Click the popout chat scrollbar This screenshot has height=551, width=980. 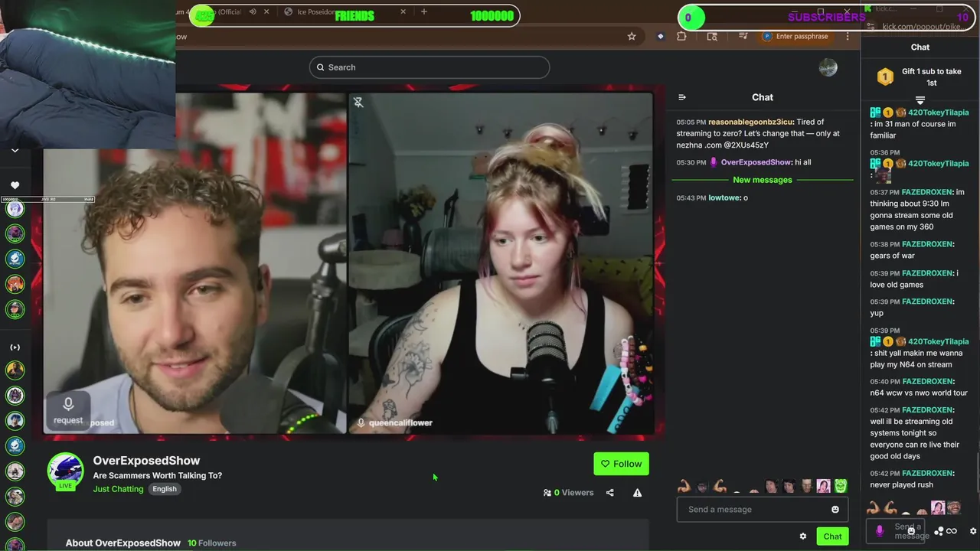click(x=977, y=473)
